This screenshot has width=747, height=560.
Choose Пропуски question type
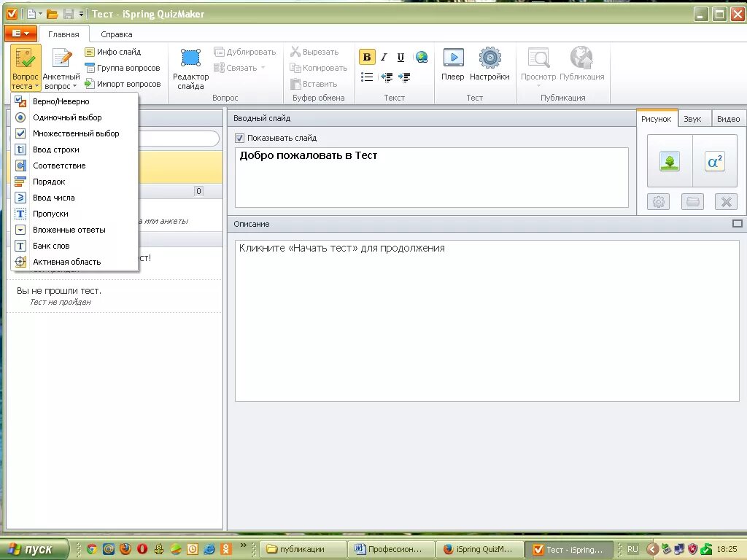point(75,214)
